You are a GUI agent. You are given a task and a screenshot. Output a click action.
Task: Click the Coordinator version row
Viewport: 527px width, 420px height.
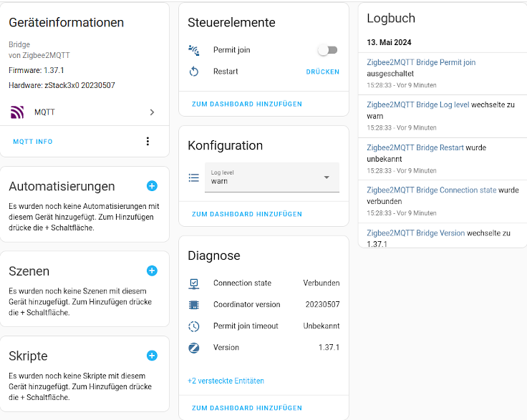click(x=263, y=305)
